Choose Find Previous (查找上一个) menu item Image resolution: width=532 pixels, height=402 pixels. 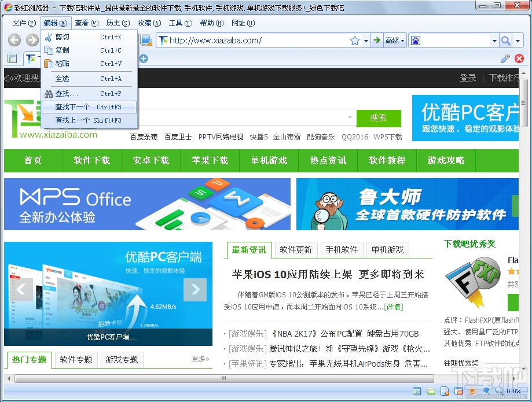[89, 120]
